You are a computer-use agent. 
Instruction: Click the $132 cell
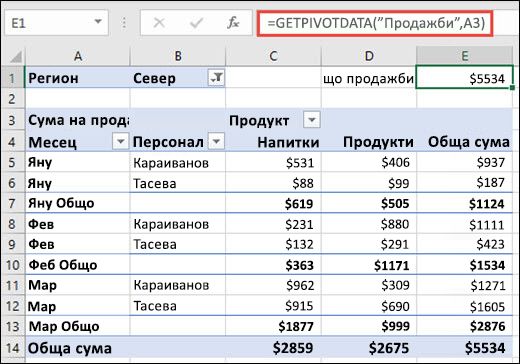click(273, 244)
